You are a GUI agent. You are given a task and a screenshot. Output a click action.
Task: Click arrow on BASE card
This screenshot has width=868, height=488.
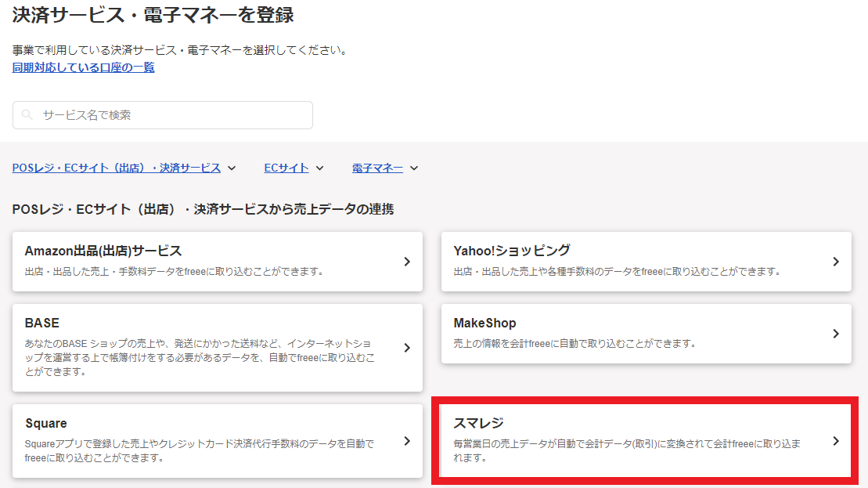click(x=407, y=348)
